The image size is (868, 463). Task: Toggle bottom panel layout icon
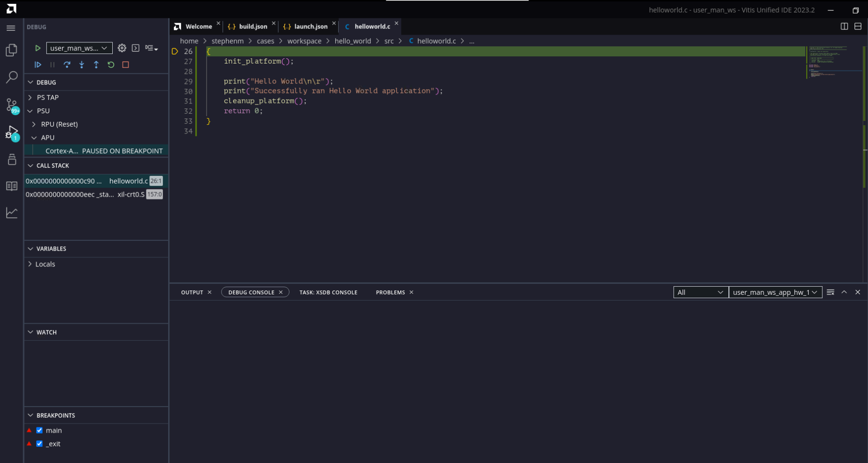pyautogui.click(x=858, y=26)
